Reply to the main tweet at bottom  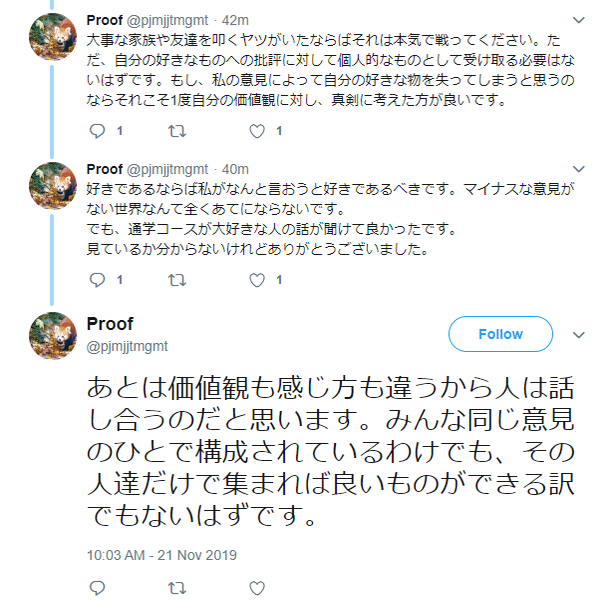point(97,588)
